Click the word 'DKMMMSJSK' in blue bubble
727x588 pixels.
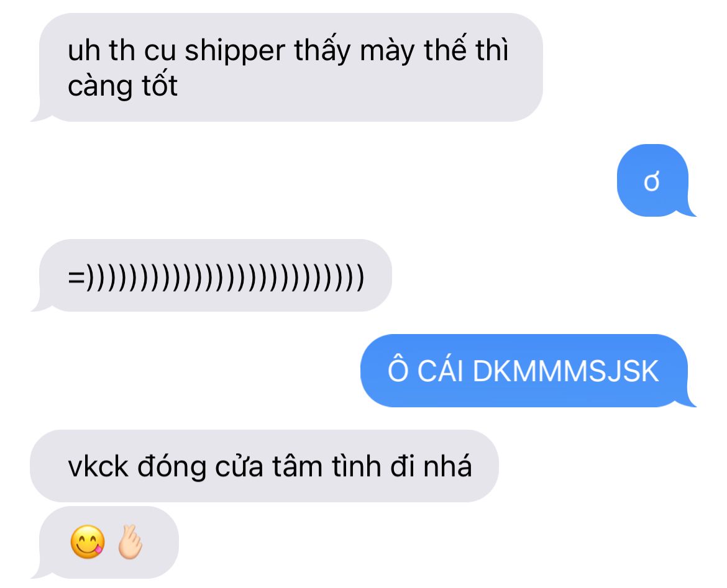coord(565,371)
